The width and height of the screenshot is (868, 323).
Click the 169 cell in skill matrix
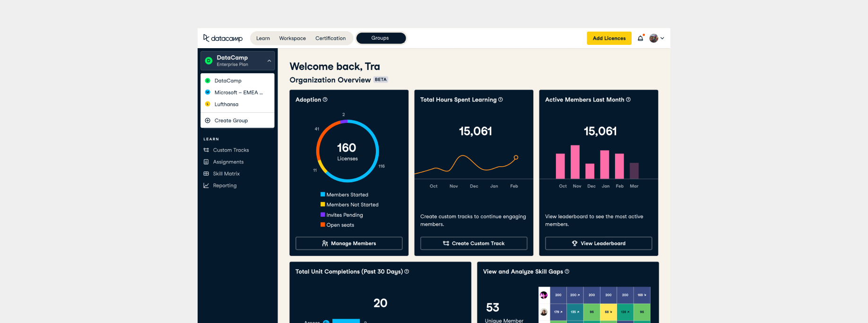tap(642, 295)
